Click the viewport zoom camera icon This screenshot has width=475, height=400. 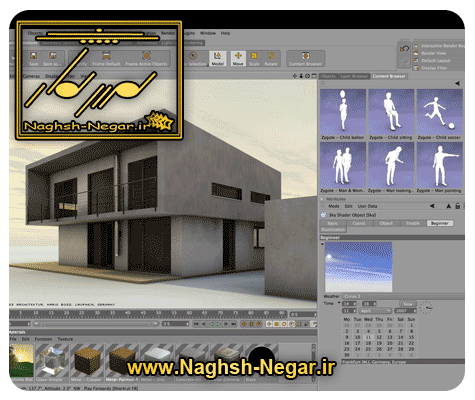301,76
